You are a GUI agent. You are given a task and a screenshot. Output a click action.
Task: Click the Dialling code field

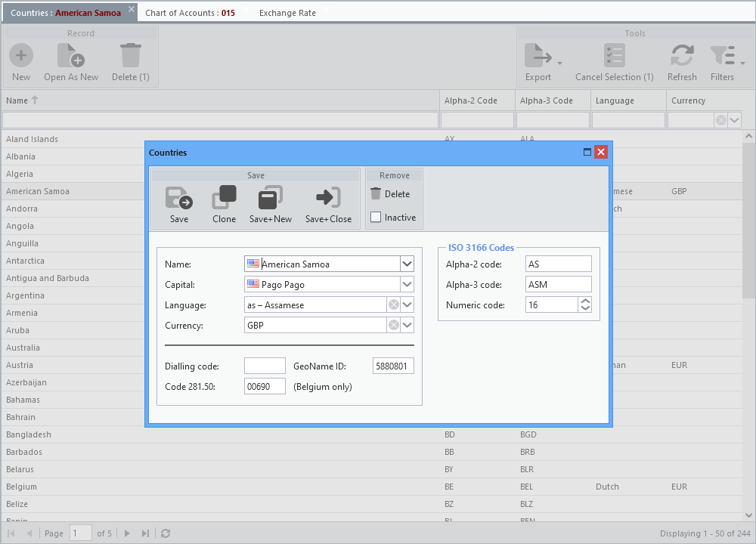pyautogui.click(x=265, y=366)
